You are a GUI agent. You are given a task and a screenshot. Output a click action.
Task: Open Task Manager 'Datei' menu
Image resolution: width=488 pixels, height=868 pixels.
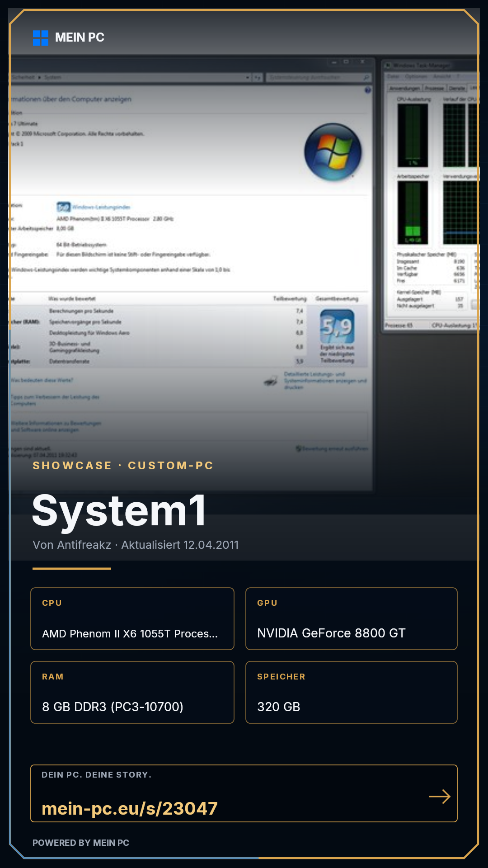(393, 77)
